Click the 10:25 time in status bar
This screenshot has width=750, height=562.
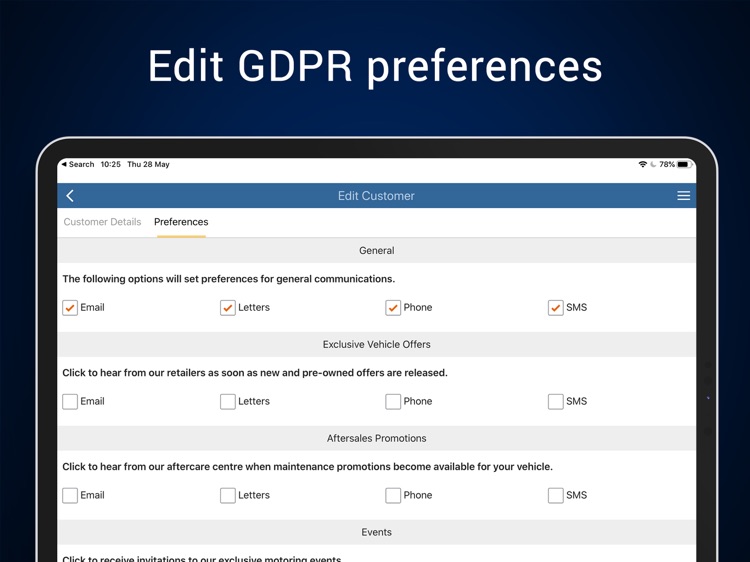click(110, 164)
